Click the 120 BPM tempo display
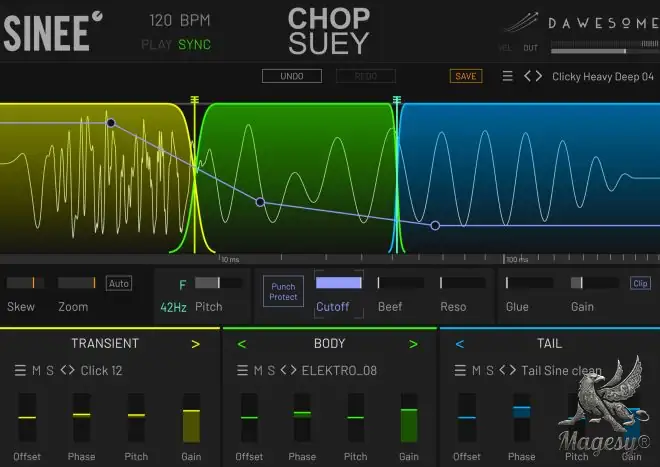 tap(180, 20)
